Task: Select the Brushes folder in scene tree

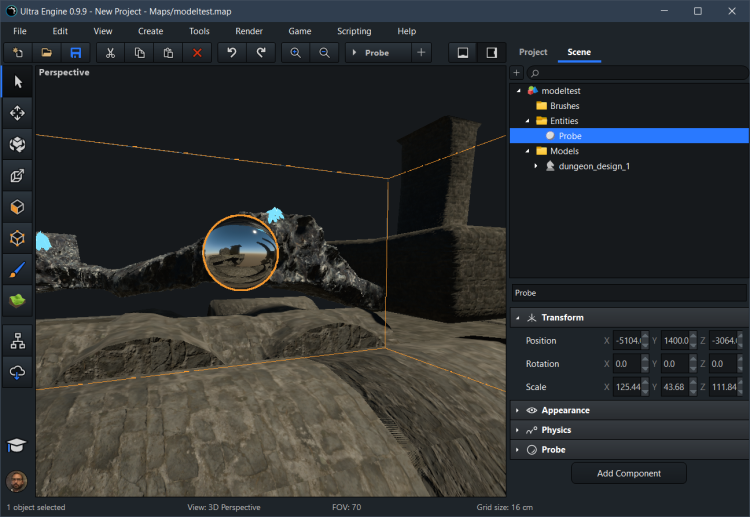Action: [x=564, y=106]
